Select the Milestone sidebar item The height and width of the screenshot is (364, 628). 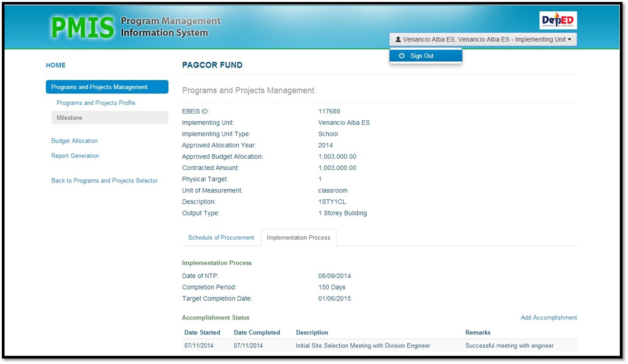[110, 118]
